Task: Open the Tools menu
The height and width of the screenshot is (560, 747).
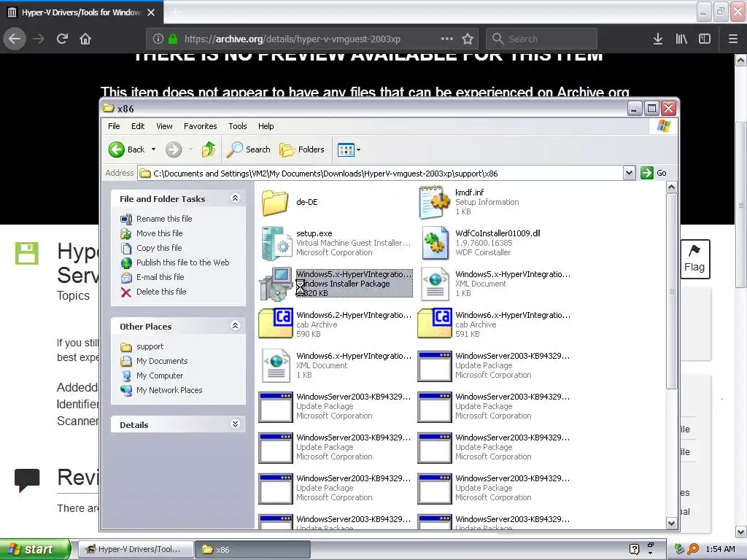Action: [x=237, y=126]
